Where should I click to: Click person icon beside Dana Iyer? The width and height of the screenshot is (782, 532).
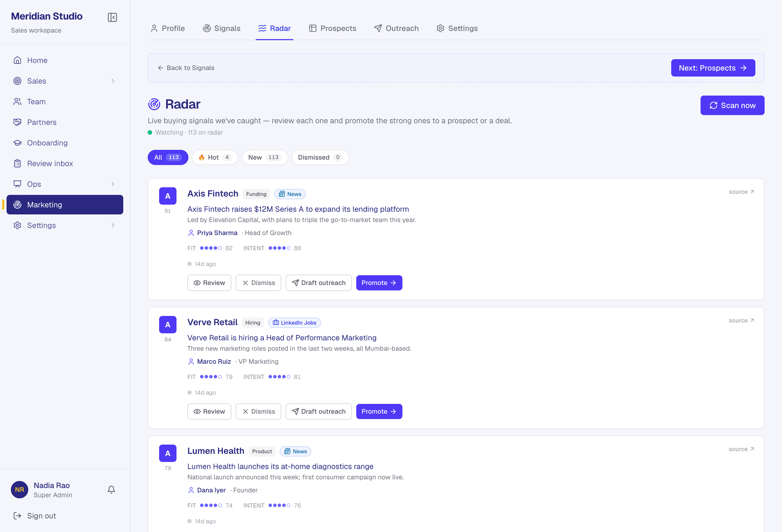(x=191, y=490)
